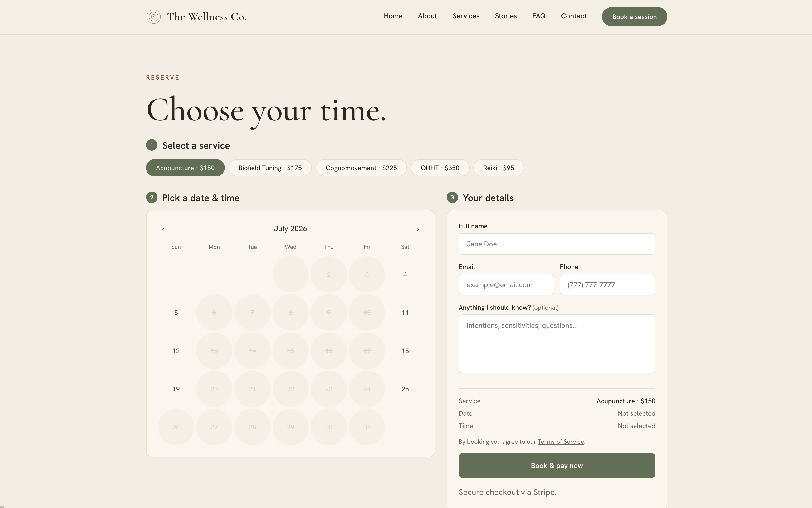Pick July 11 on the calendar
This screenshot has width=812, height=508.
(405, 313)
